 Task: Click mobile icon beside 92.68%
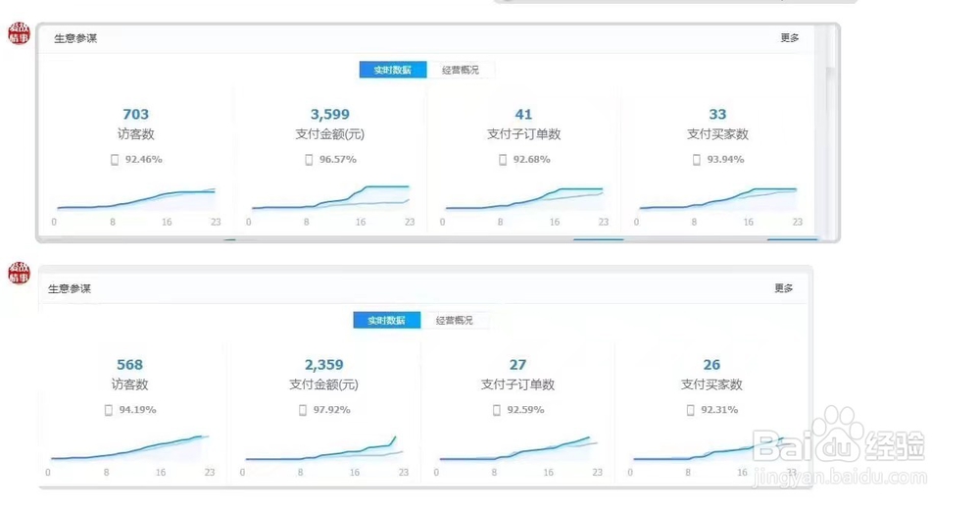pos(503,160)
